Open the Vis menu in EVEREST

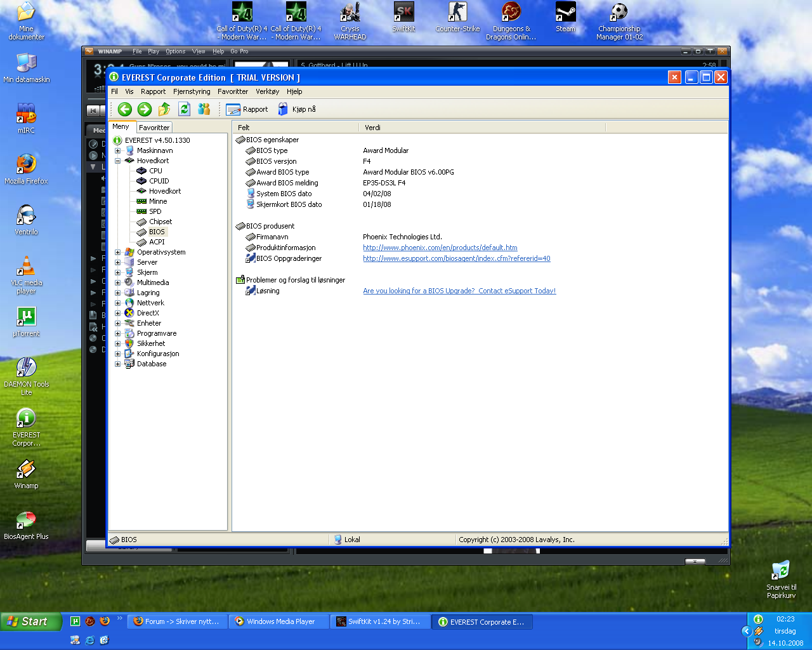pyautogui.click(x=129, y=91)
